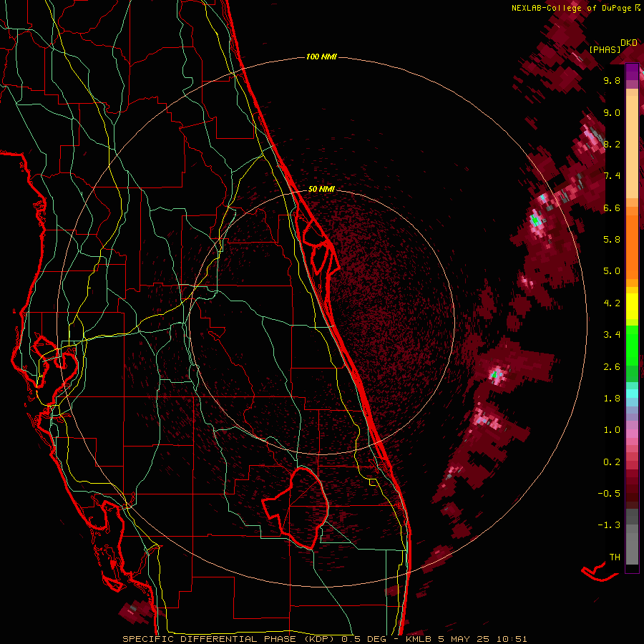644x644 pixels.
Task: Select the 4.2 value on the color scale
Action: pyautogui.click(x=612, y=303)
